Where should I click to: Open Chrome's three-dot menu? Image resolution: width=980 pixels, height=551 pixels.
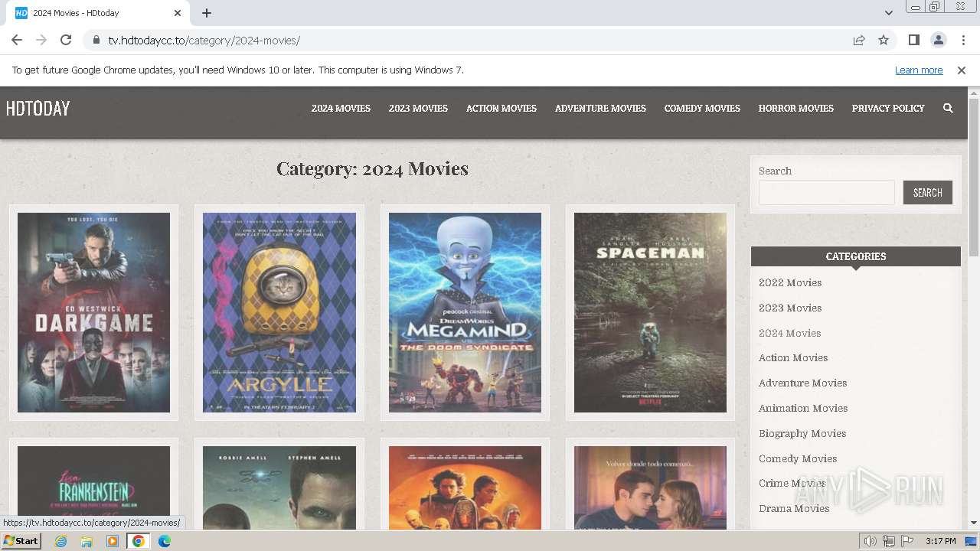pyautogui.click(x=963, y=40)
